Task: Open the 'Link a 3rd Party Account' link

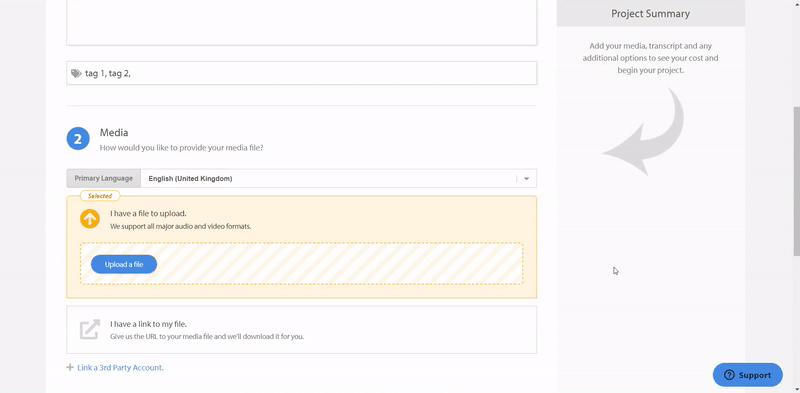Action: click(x=120, y=367)
